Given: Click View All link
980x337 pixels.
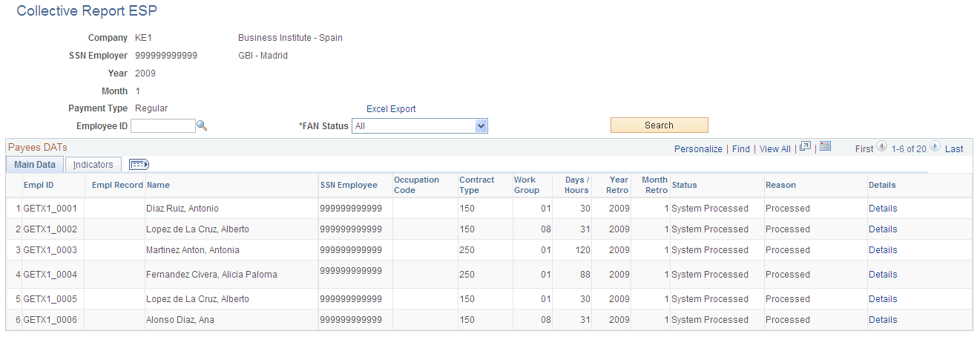Looking at the screenshot, I should tap(775, 149).
